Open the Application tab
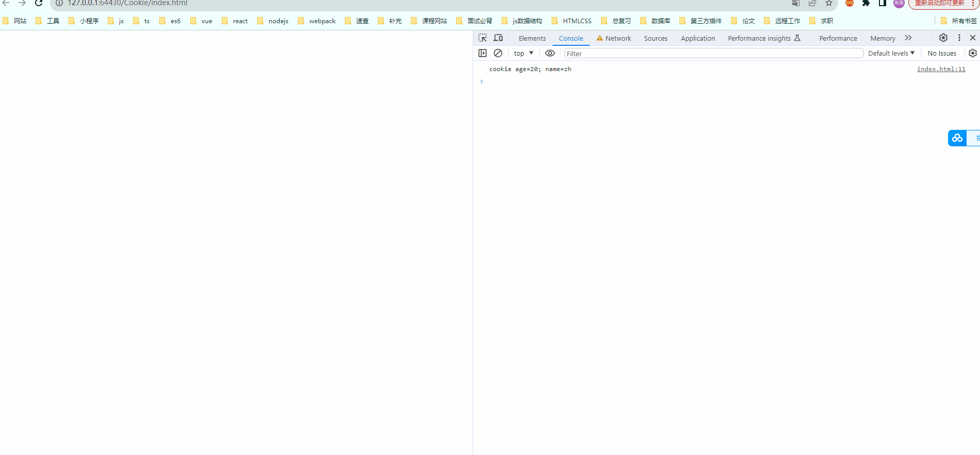The height and width of the screenshot is (455, 980). point(698,38)
